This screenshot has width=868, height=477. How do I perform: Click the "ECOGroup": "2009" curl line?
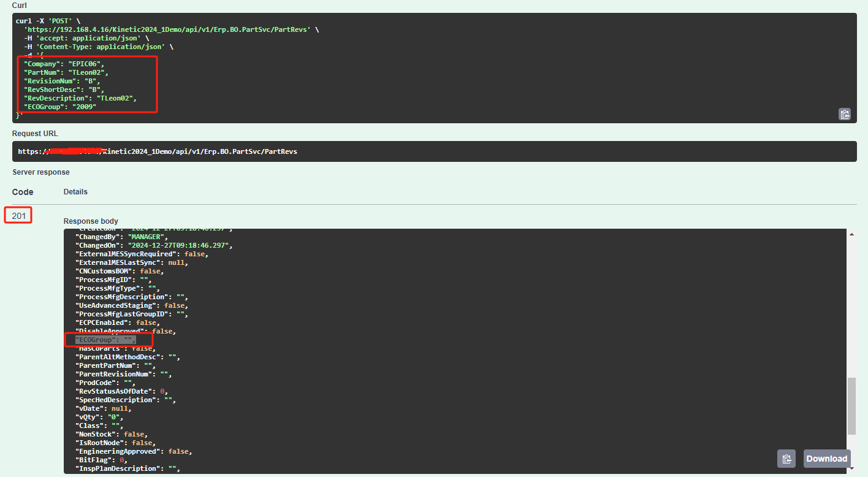[60, 107]
